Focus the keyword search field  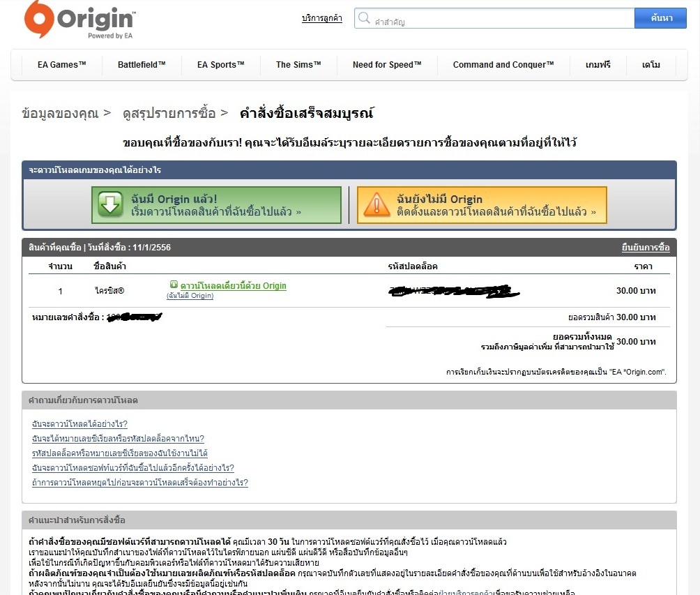coord(494,18)
